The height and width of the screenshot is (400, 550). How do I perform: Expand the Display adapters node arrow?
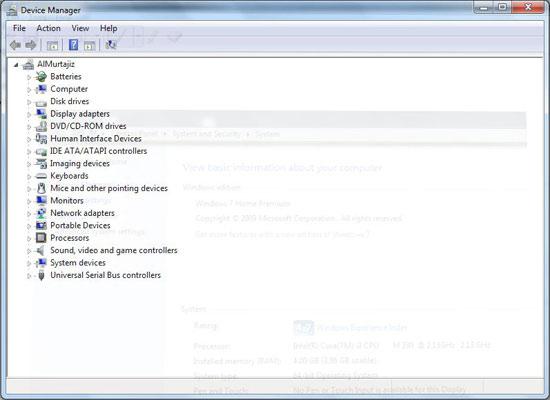(29, 114)
